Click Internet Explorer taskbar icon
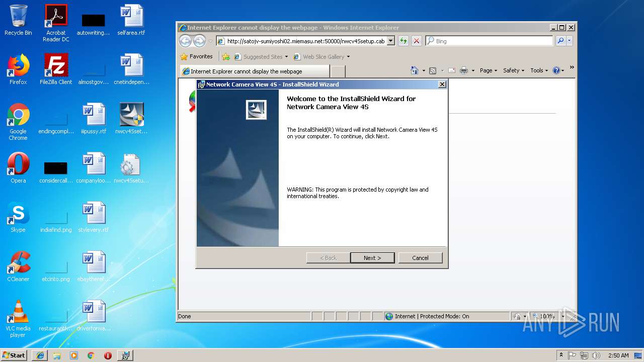The height and width of the screenshot is (362, 644). pyautogui.click(x=40, y=355)
